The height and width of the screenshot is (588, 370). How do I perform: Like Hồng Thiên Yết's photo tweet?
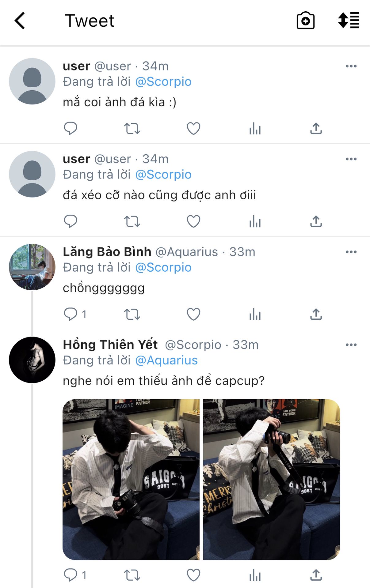[193, 575]
